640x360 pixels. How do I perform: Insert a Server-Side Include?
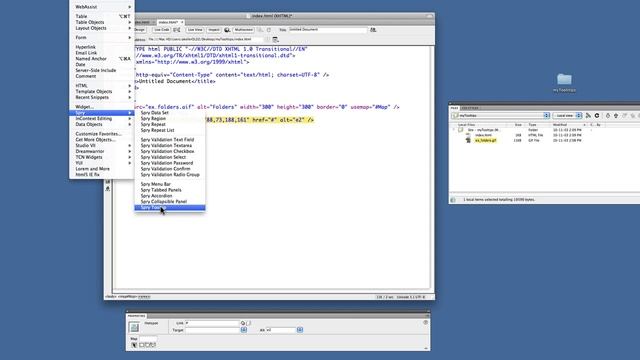tap(102, 70)
